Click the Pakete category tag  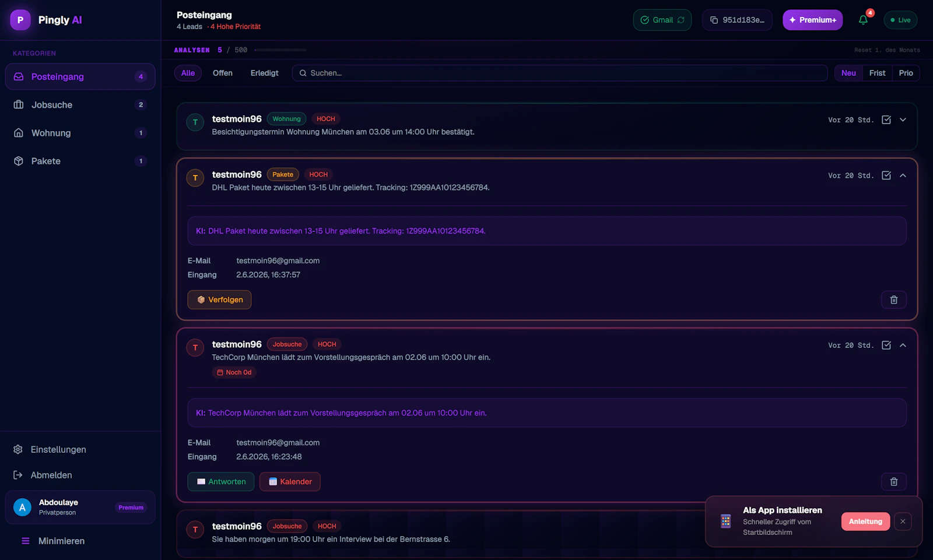coord(283,174)
